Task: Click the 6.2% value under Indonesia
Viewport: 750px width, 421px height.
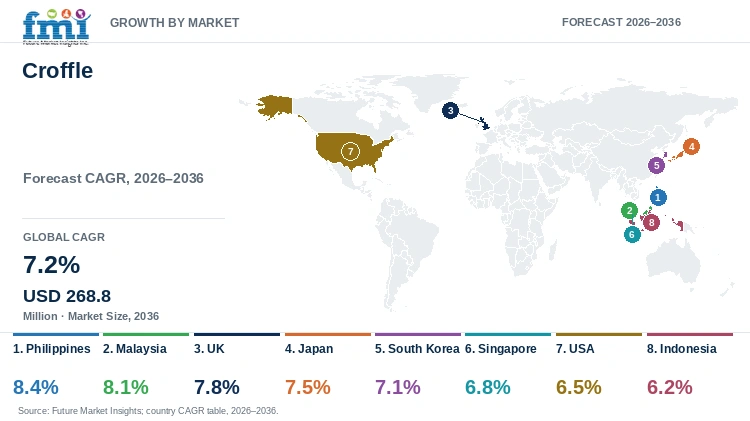Action: (670, 387)
